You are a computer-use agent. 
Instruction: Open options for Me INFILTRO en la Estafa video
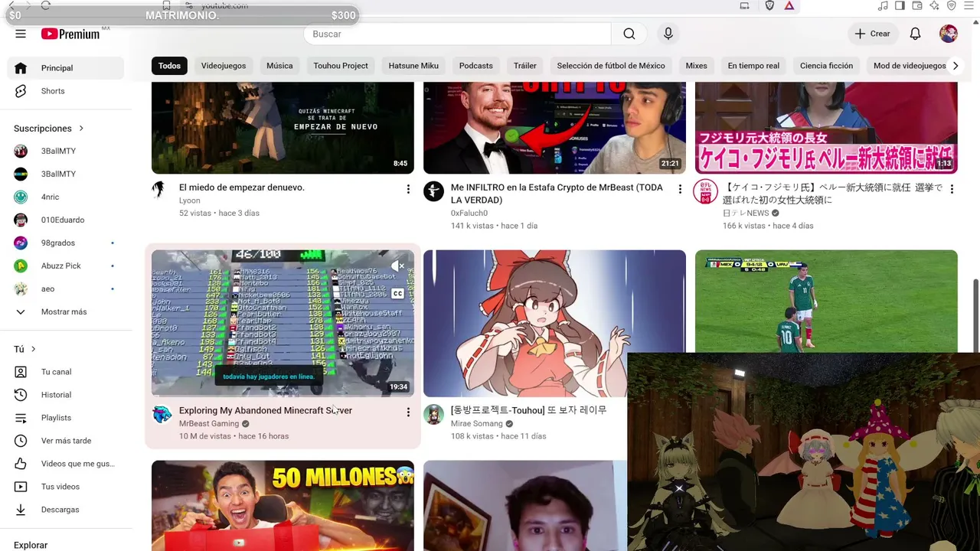[x=680, y=189]
